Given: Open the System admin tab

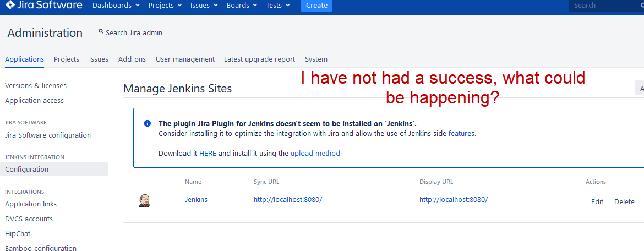Looking at the screenshot, I should point(316,59).
